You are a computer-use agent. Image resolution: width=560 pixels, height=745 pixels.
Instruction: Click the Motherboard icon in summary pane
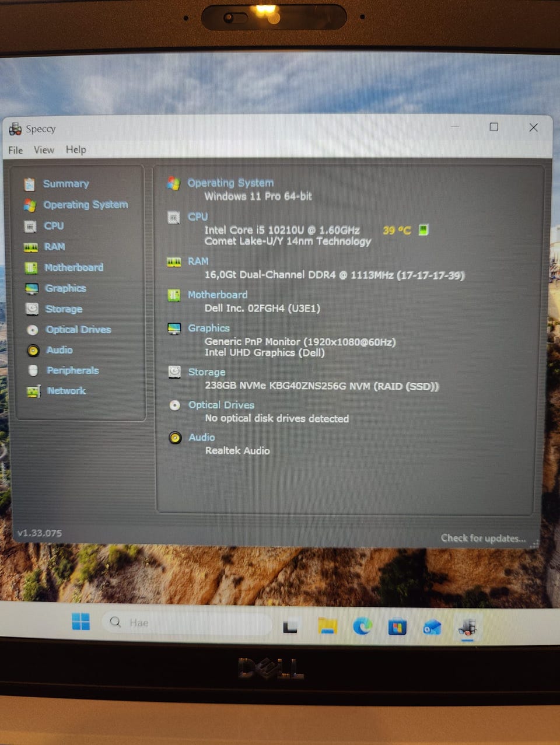(x=174, y=295)
